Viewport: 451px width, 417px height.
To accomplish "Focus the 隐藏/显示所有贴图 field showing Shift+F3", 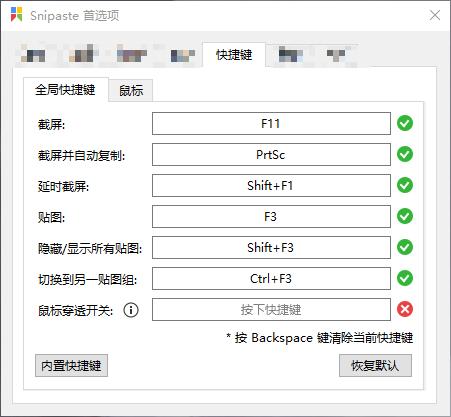I will 271,248.
